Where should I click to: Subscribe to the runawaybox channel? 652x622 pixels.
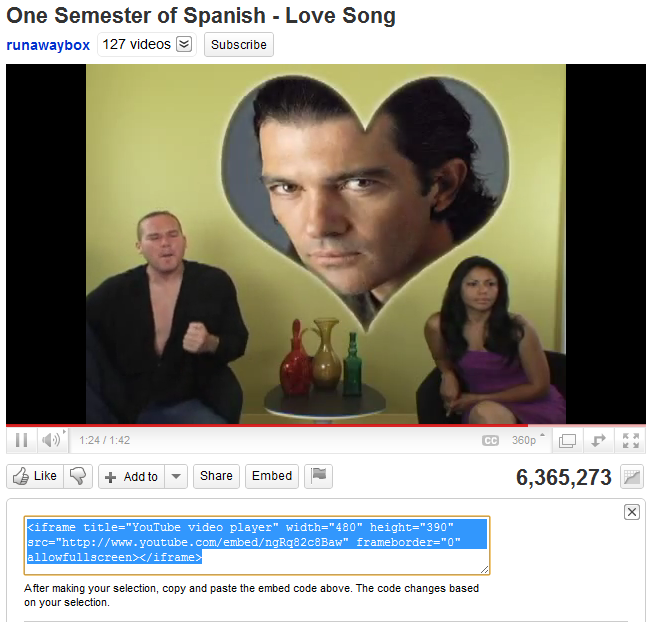(239, 44)
